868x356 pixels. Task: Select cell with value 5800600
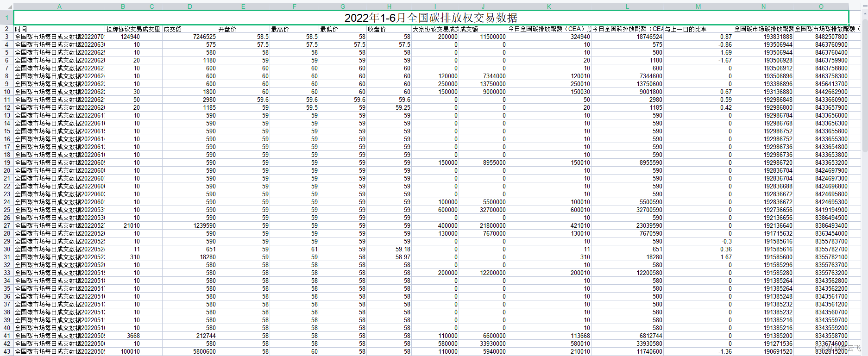click(190, 351)
